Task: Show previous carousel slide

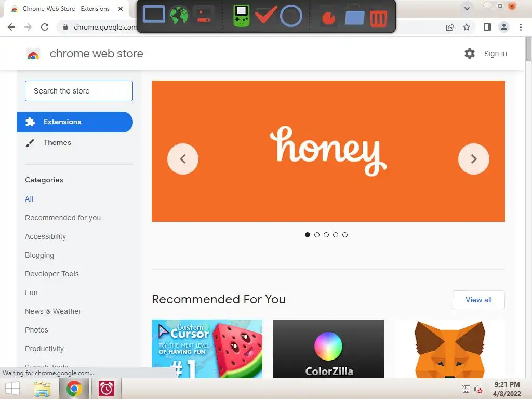Action: pyautogui.click(x=183, y=159)
